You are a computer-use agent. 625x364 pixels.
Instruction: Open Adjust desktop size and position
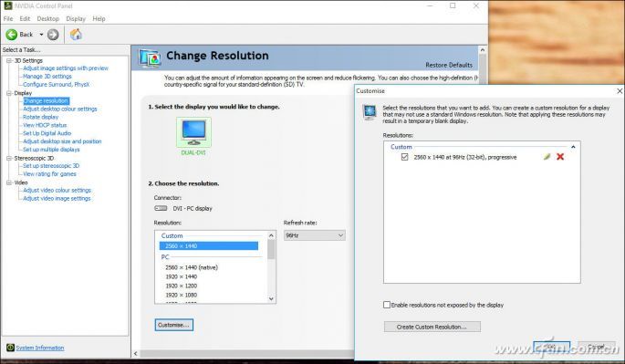(x=62, y=141)
